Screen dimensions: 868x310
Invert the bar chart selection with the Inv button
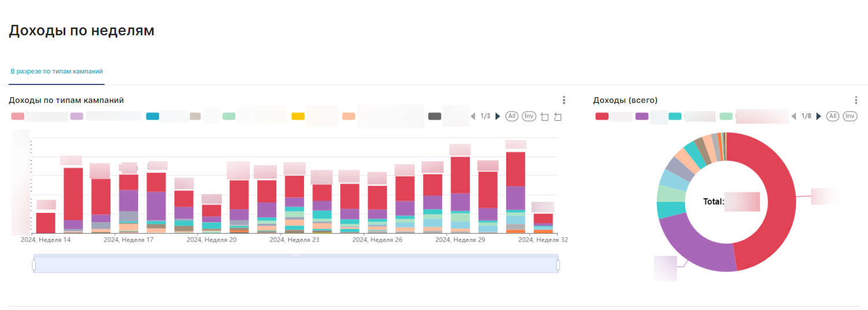pyautogui.click(x=529, y=116)
